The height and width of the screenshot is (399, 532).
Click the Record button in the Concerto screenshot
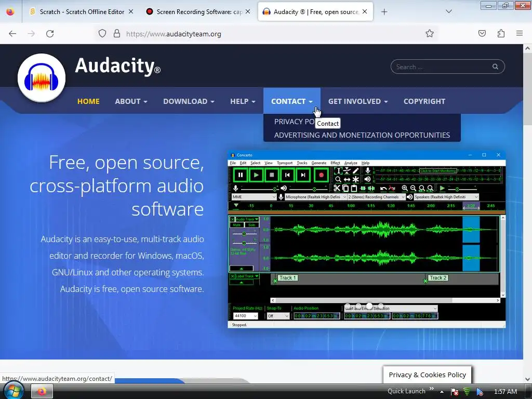[x=321, y=175]
